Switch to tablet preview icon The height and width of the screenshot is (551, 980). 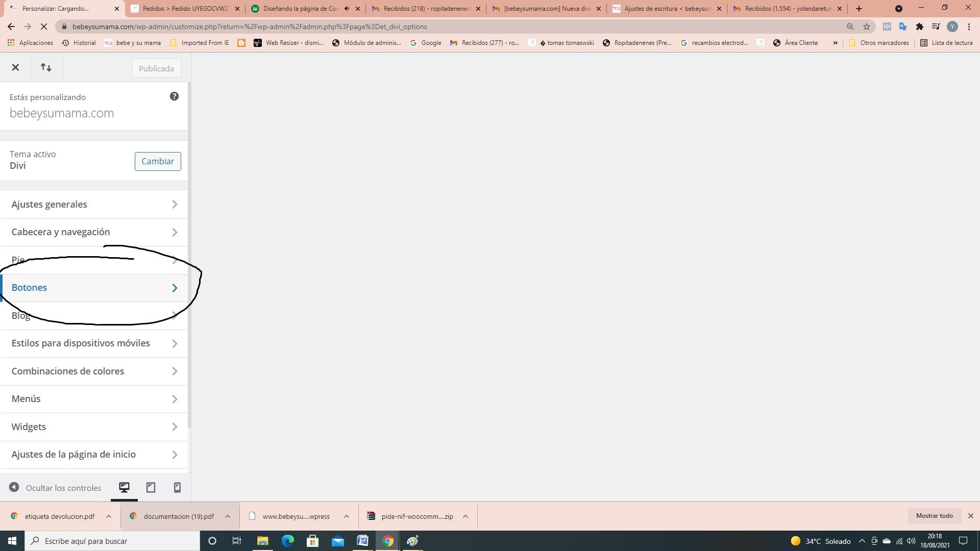point(151,488)
